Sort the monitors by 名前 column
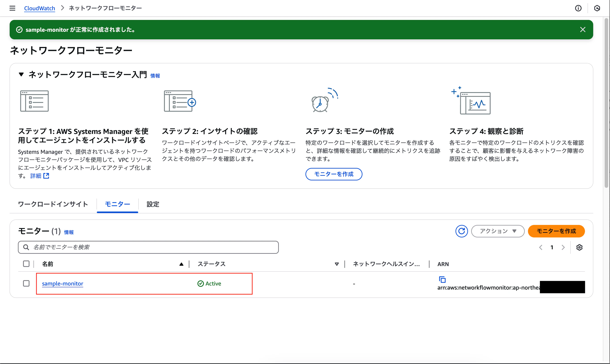This screenshot has width=610, height=364. (181, 264)
